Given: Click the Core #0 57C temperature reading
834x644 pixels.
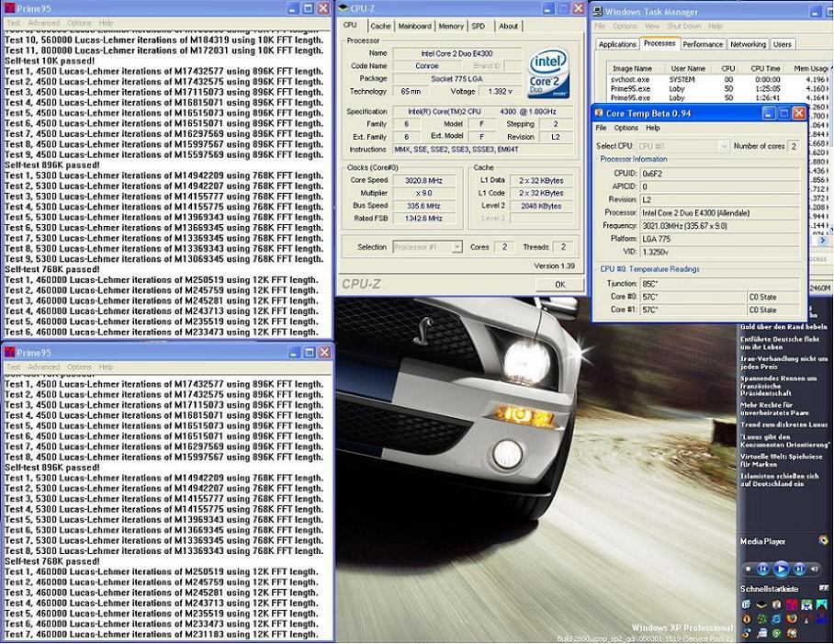Looking at the screenshot, I should pyautogui.click(x=693, y=297).
